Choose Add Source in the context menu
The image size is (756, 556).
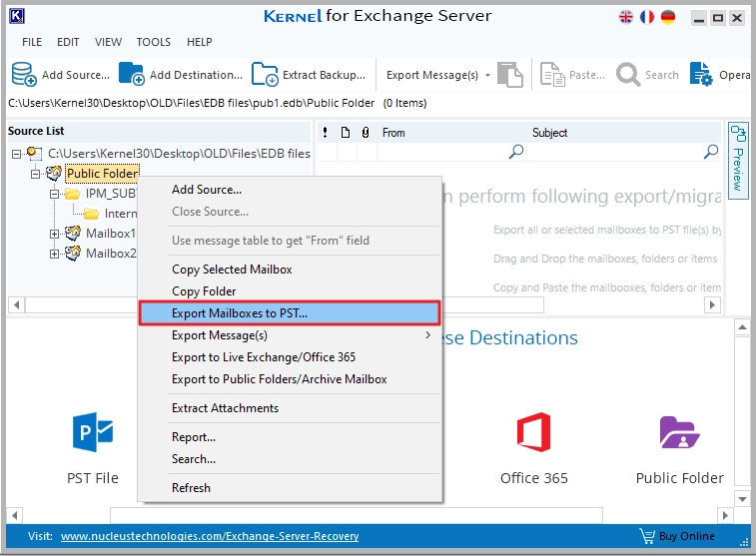click(x=290, y=190)
